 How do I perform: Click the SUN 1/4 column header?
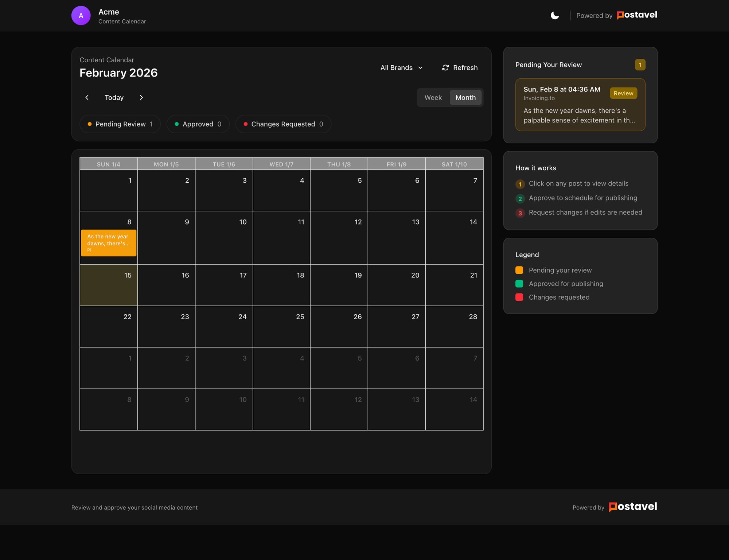tap(109, 164)
